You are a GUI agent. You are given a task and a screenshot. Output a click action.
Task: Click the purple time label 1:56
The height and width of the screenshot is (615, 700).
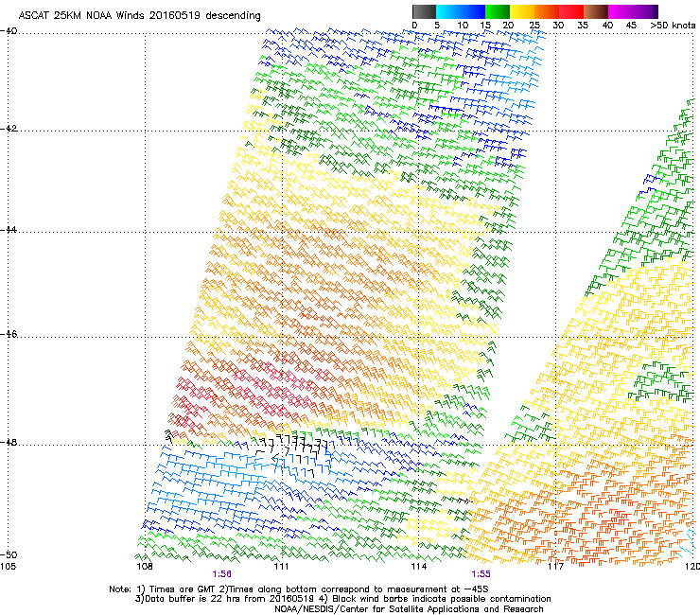pos(221,574)
